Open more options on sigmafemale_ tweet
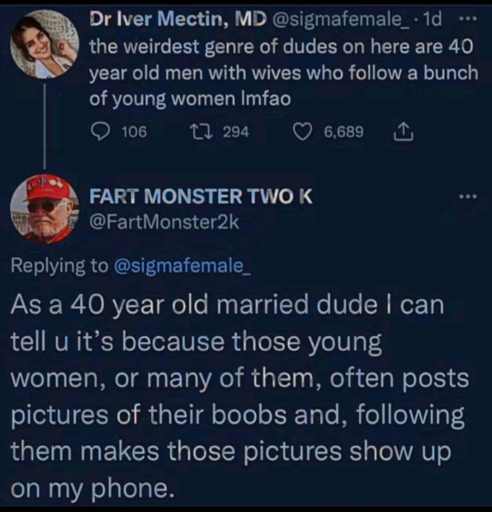Viewport: 492px width, 512px height. click(x=468, y=19)
